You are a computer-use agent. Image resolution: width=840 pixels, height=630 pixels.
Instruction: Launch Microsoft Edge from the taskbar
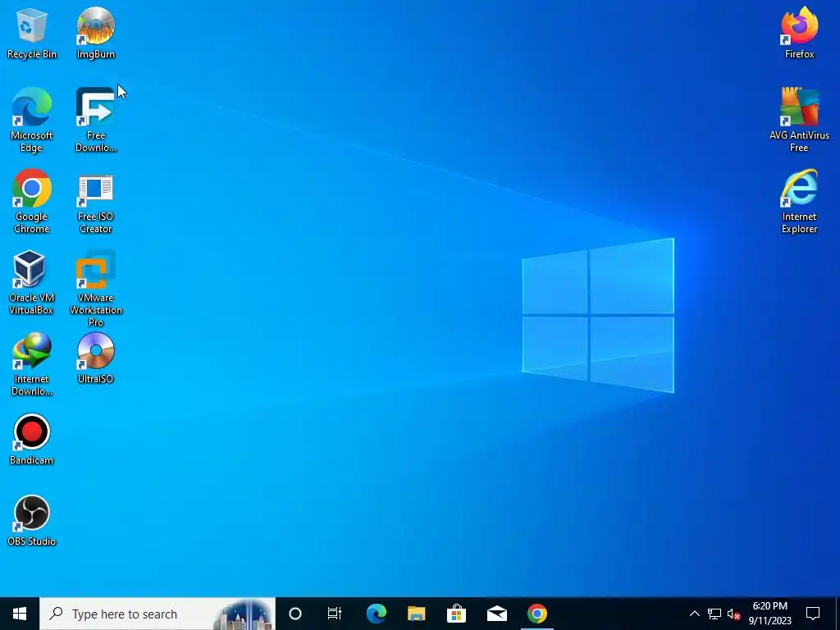coord(376,614)
